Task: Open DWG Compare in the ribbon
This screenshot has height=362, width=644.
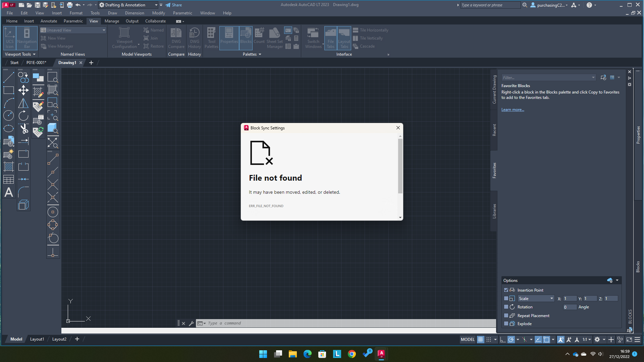Action: click(176, 38)
